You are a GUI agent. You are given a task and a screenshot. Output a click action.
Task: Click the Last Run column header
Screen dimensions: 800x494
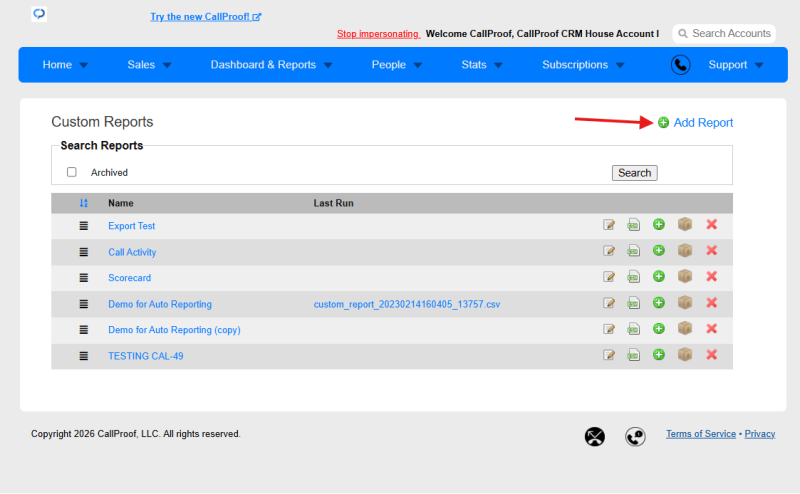point(333,203)
